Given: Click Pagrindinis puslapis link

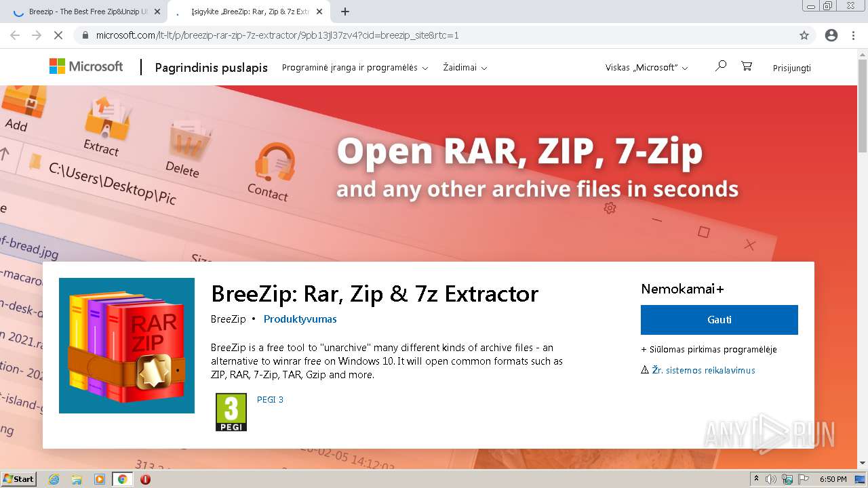Looking at the screenshot, I should coord(212,68).
